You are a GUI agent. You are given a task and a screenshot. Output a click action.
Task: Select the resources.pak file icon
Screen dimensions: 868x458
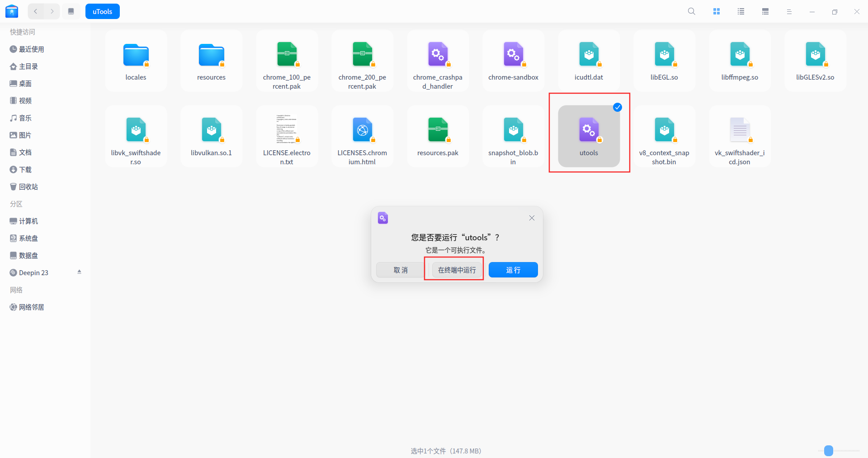pos(438,130)
